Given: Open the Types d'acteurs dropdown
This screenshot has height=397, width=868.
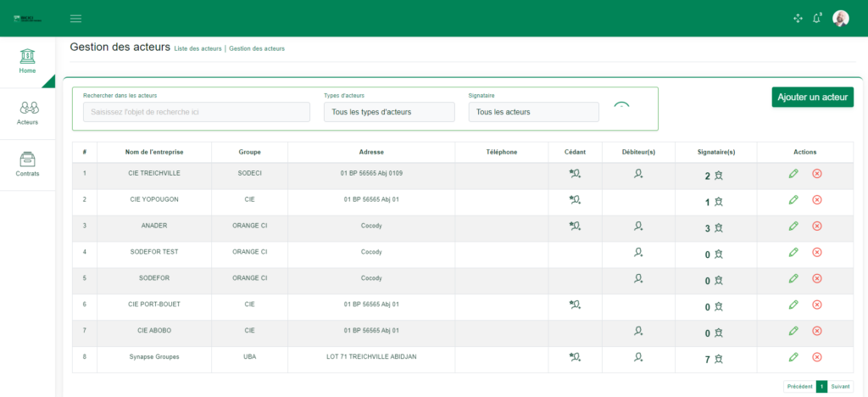Looking at the screenshot, I should 389,112.
